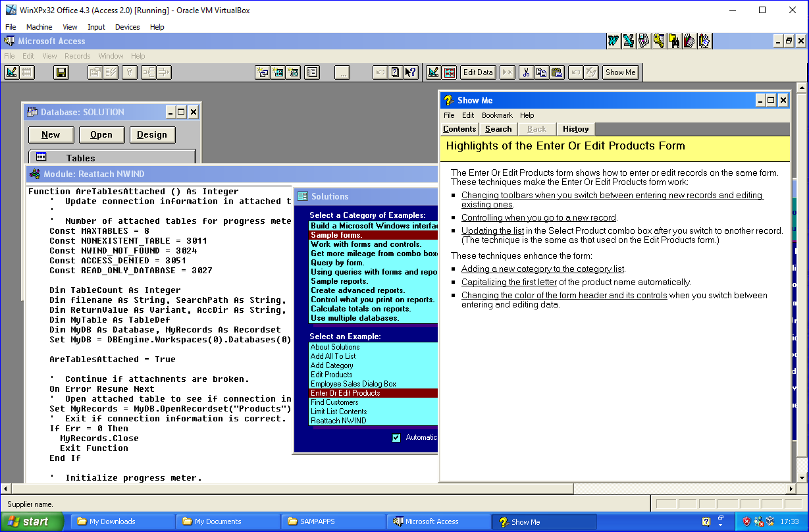Click the New Form toolbar icon
Viewport: 809px width, 532px height.
point(278,72)
